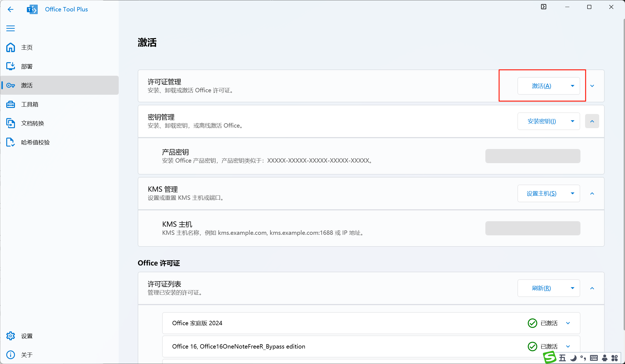Click activated check icon for Office 家庭版 2024
625x364 pixels.
pyautogui.click(x=532, y=323)
